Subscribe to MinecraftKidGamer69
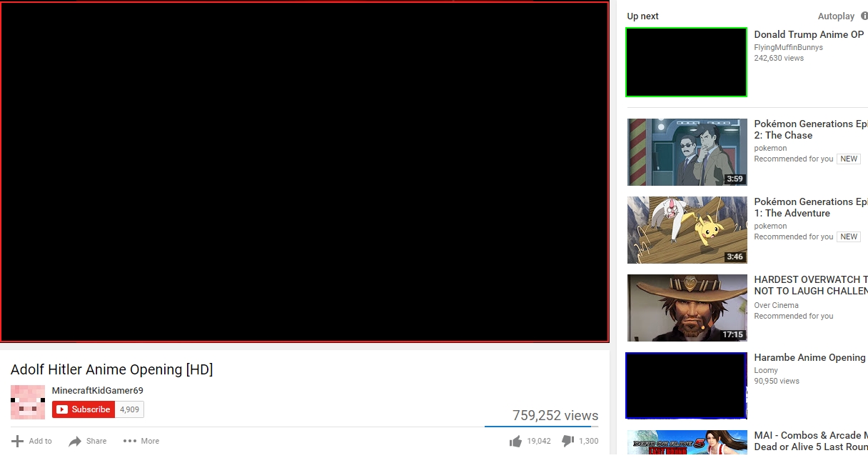This screenshot has width=868, height=463. tap(84, 409)
